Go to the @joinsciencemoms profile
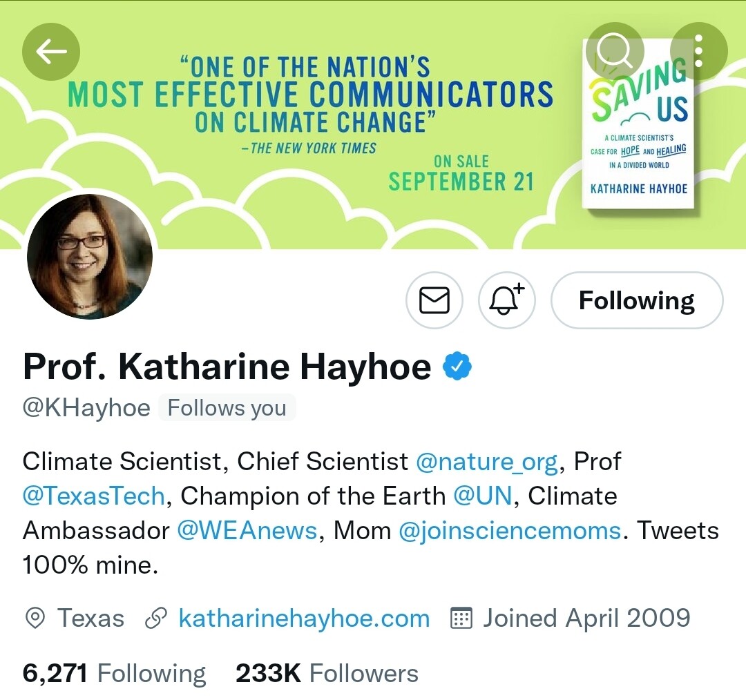The height and width of the screenshot is (700, 746). pyautogui.click(x=510, y=530)
